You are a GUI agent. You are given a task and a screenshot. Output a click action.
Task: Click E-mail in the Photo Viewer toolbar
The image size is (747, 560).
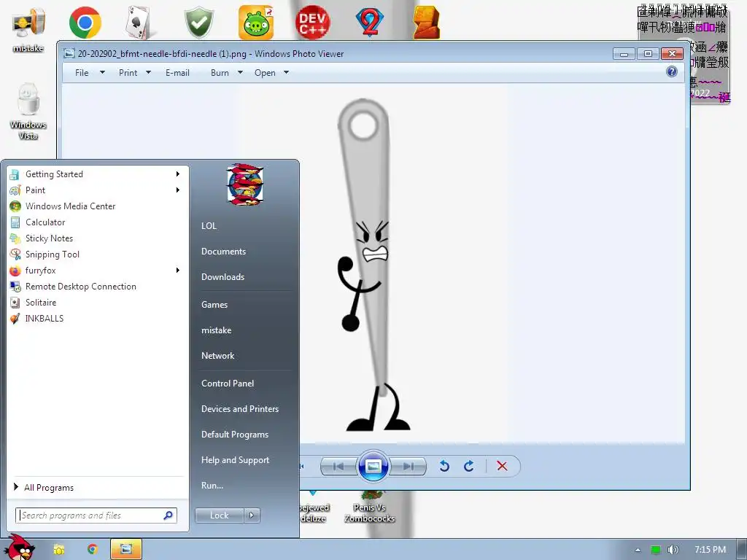177,72
